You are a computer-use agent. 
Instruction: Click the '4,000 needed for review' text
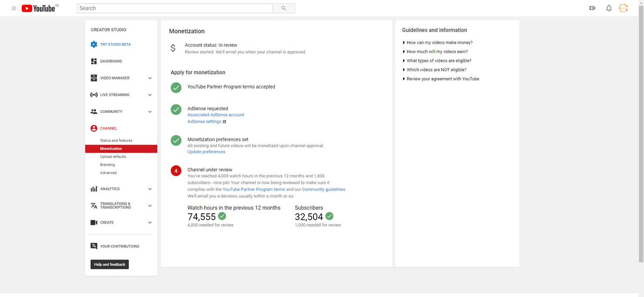(x=210, y=225)
